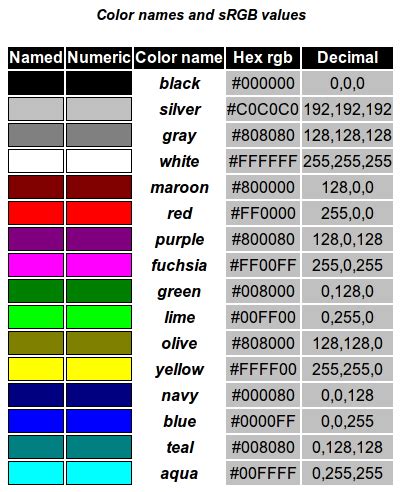Click the color name 'fuchsia'
This screenshot has width=400, height=492.
coord(179,265)
